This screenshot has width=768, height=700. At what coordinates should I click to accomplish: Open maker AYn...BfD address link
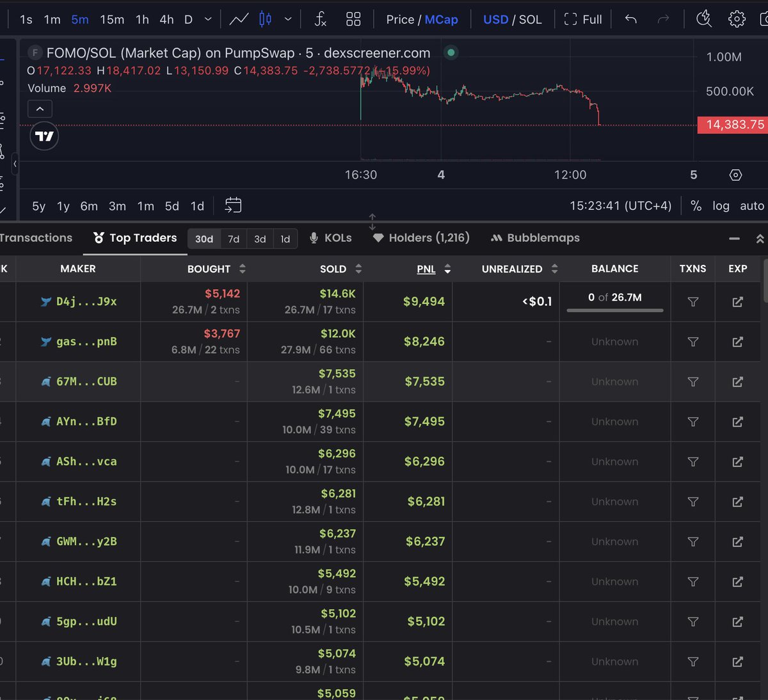click(86, 422)
